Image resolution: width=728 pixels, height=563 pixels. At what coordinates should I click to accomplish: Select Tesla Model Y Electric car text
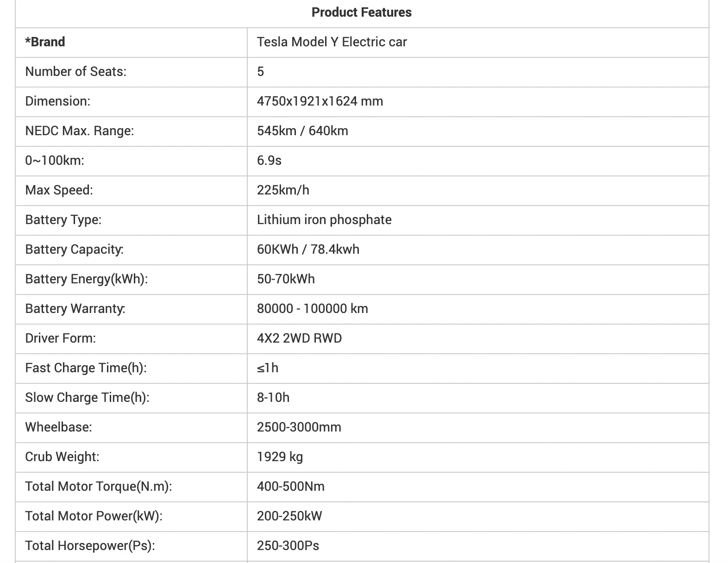pos(332,42)
